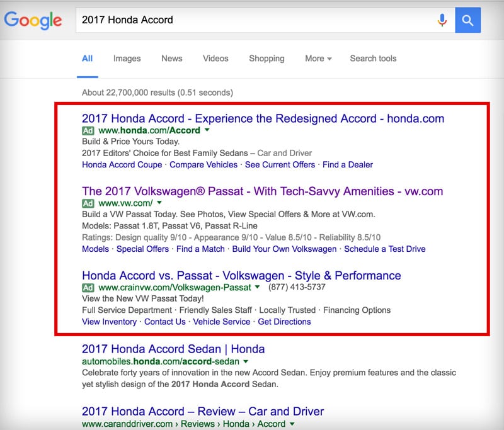Click '2017 Editors' Choice for Best Family Sedans' text
This screenshot has height=430, width=504.
pyautogui.click(x=165, y=153)
